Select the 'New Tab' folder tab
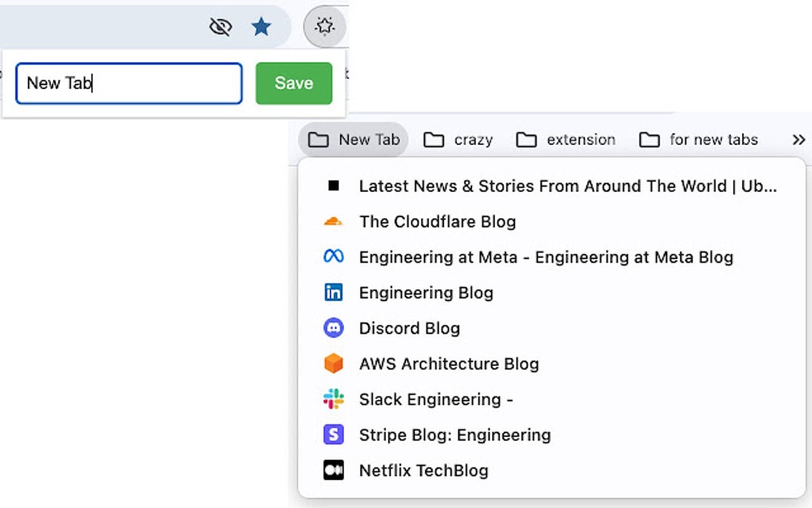This screenshot has width=812, height=508. tap(353, 139)
